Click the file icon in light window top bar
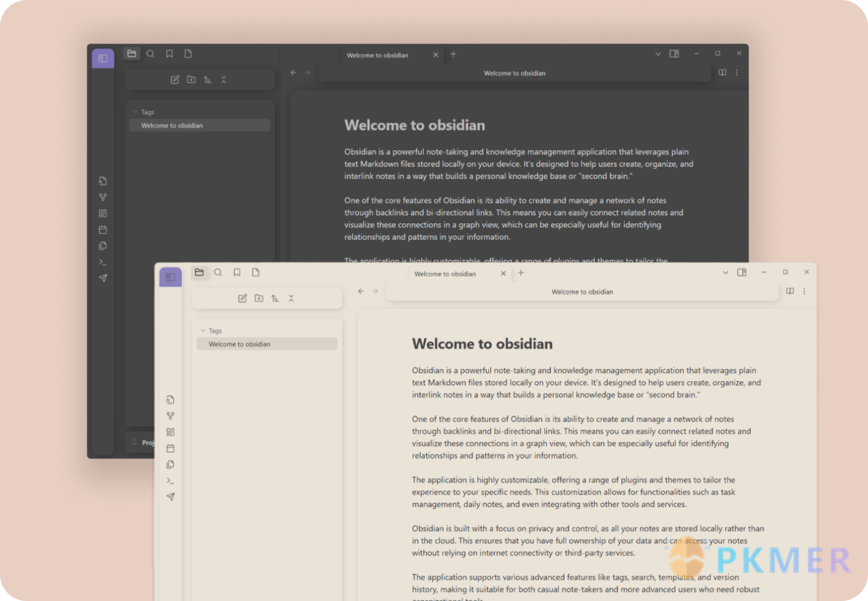 (256, 272)
